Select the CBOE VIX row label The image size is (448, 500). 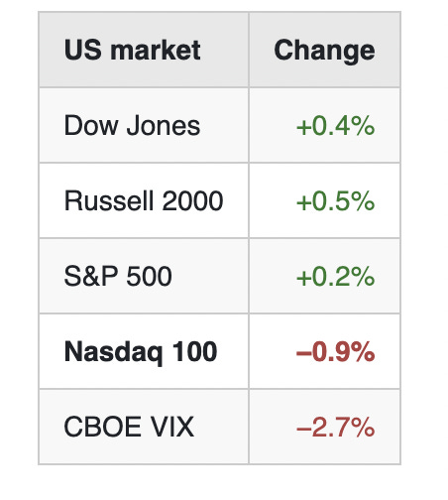(x=129, y=427)
